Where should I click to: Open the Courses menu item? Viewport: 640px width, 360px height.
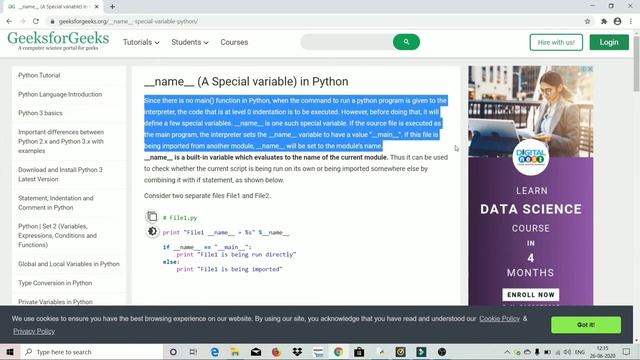(234, 42)
